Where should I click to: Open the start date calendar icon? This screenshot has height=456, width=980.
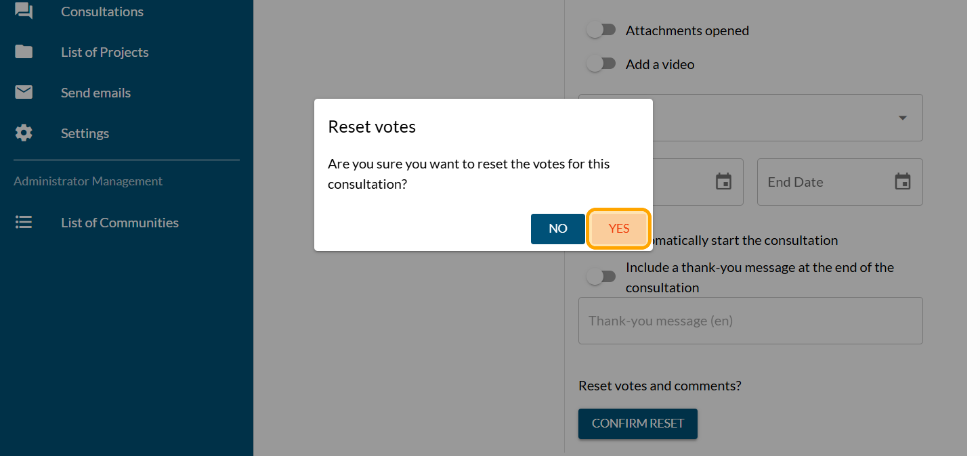pos(723,182)
